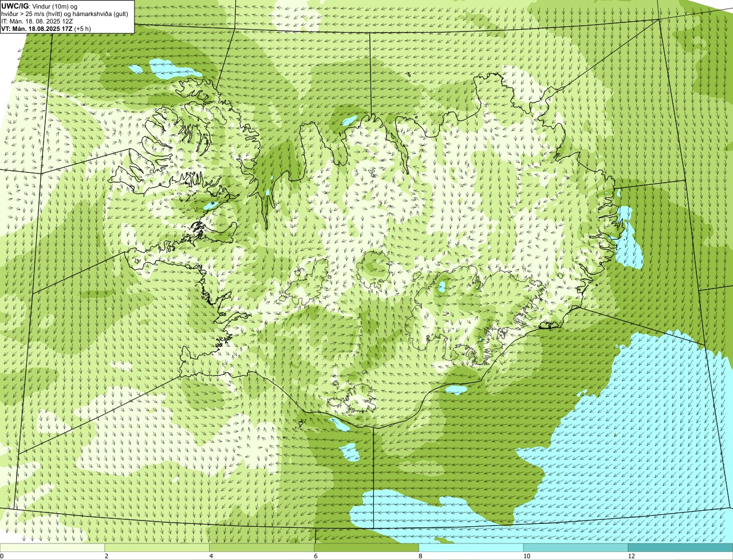Click the valid time 'VT: Mán. 18.08.2025 17Z (+5 h)'
Image resolution: width=733 pixels, height=560 pixels.
pyautogui.click(x=46, y=28)
